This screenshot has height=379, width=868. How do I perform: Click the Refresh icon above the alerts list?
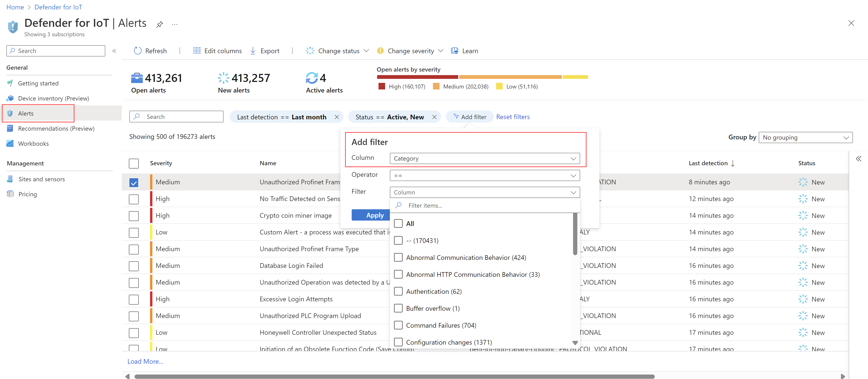(x=138, y=51)
